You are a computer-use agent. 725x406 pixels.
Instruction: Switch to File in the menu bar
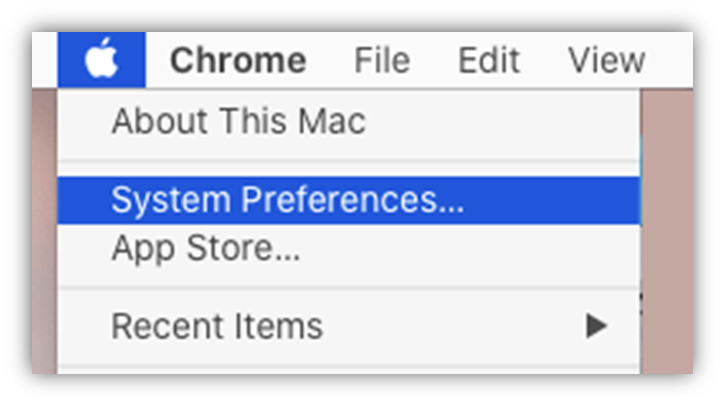382,60
